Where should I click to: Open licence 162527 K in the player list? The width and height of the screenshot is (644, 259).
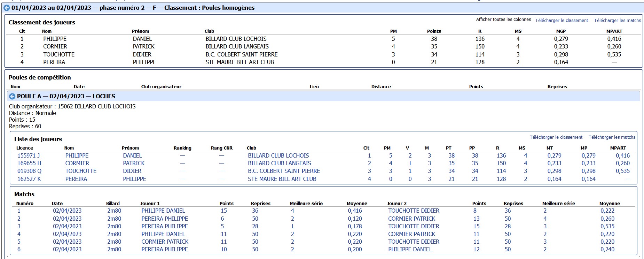[29, 179]
